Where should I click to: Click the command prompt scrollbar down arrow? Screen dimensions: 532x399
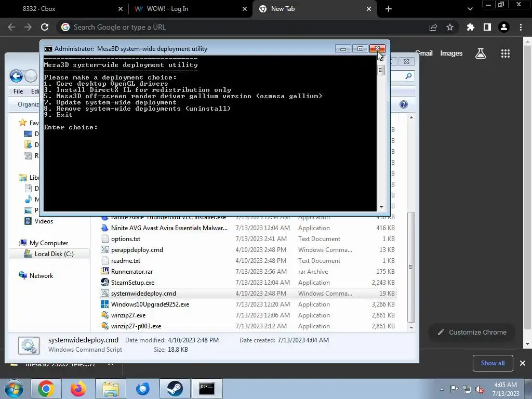click(381, 207)
